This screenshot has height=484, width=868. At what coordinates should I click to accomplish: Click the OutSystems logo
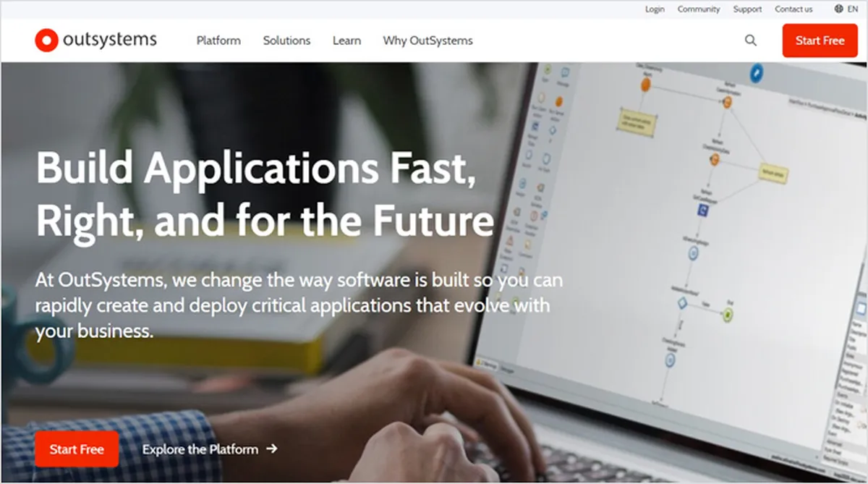pos(95,41)
